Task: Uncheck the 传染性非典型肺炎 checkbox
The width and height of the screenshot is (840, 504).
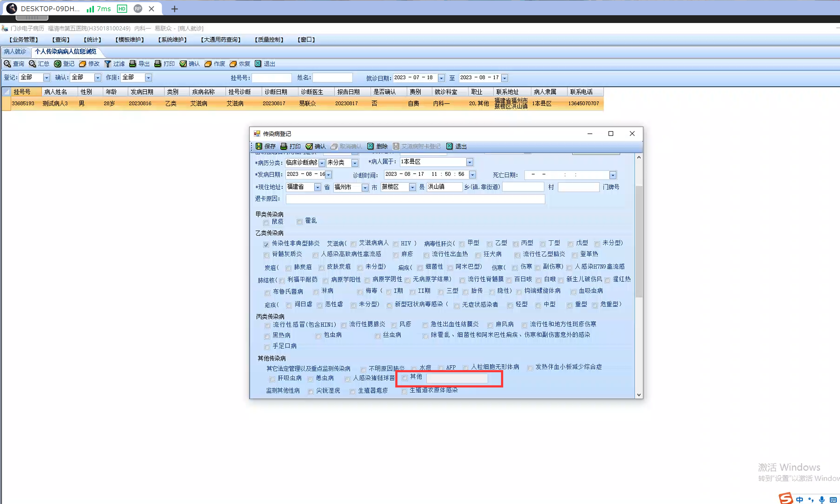Action: pos(266,244)
